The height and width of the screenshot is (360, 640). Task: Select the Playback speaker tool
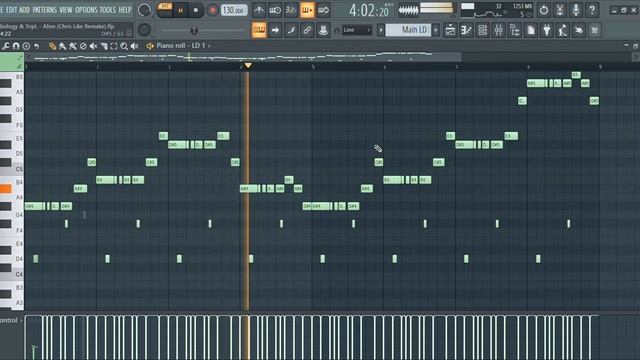coord(134,46)
